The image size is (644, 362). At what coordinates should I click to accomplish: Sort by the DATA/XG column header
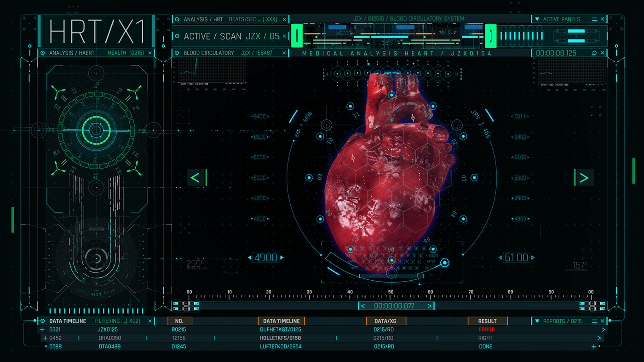point(385,321)
